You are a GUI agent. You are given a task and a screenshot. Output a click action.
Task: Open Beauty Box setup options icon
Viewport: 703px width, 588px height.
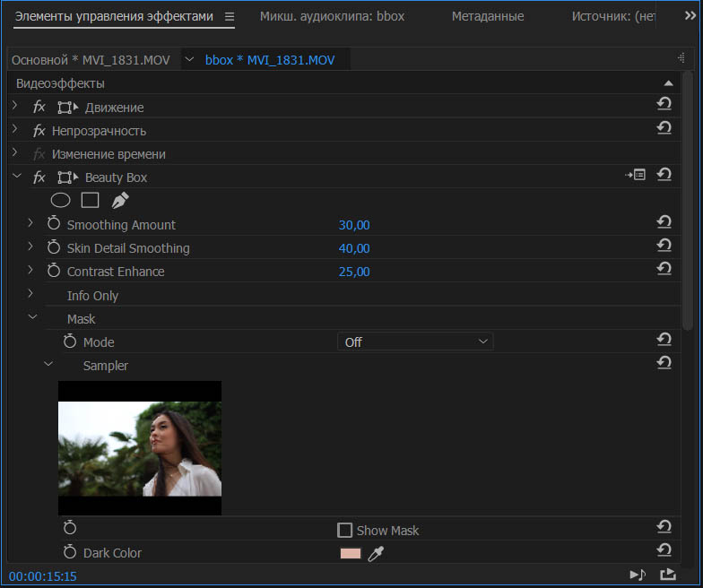pos(635,175)
